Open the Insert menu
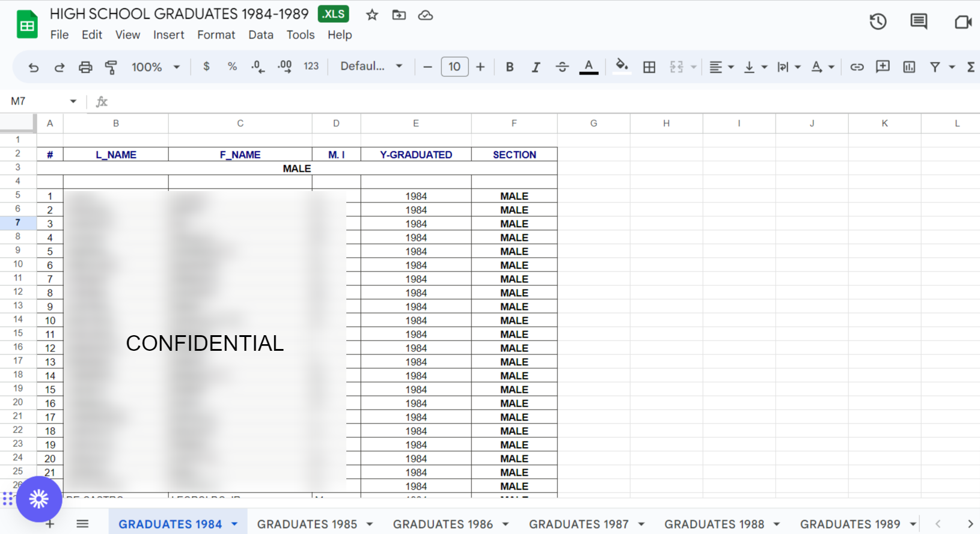The image size is (980, 534). click(x=168, y=35)
